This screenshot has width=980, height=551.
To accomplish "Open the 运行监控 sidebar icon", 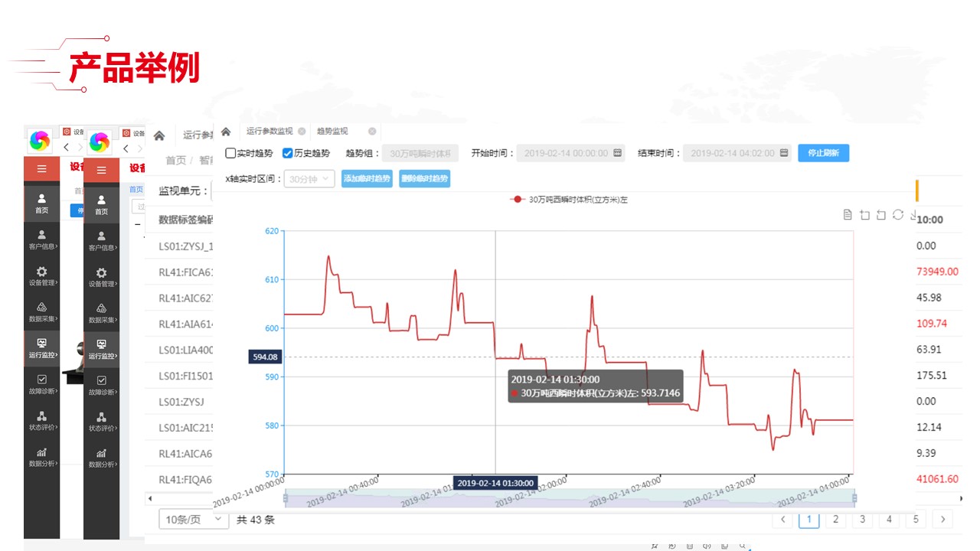I will [101, 350].
